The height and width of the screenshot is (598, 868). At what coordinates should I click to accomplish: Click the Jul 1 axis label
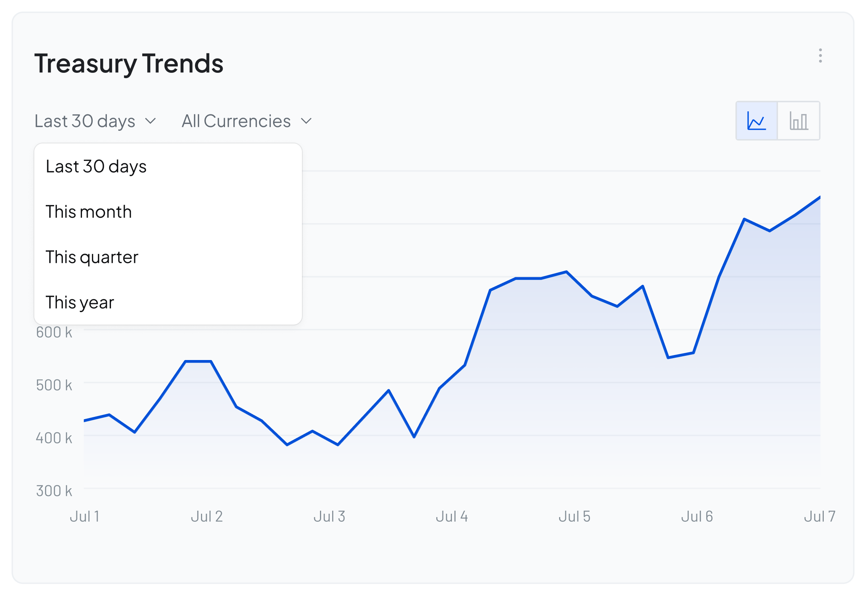(x=85, y=516)
